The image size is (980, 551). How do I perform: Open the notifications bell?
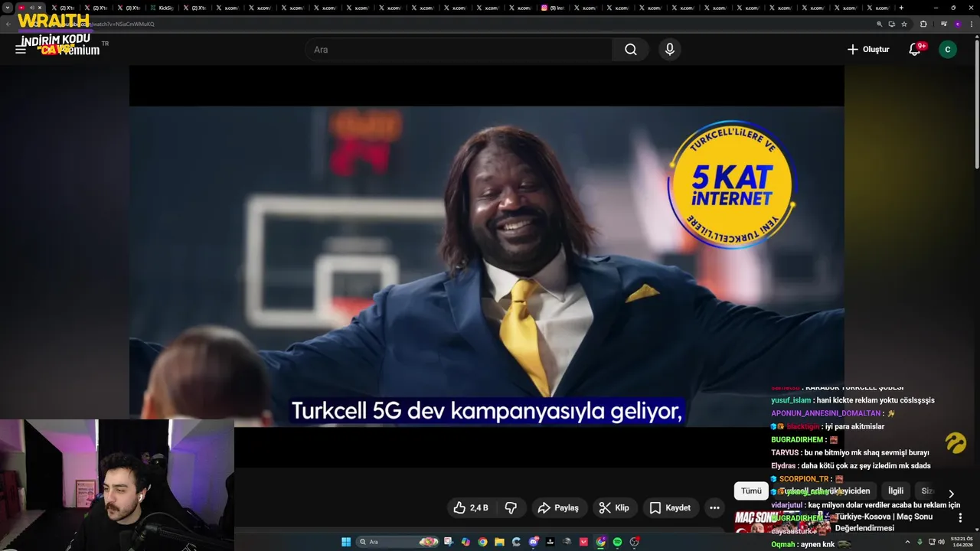(915, 49)
